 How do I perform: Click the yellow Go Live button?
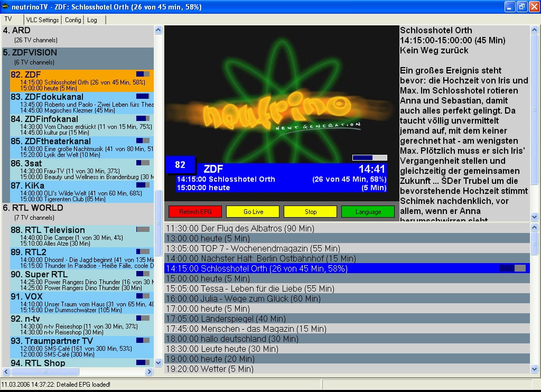(253, 211)
